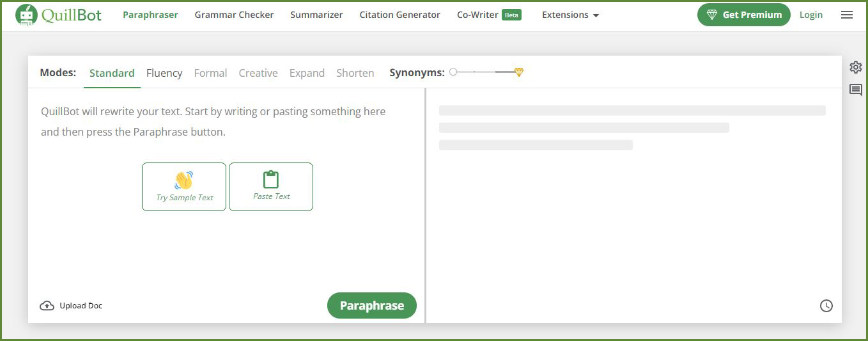Open the history clock icon

click(826, 306)
